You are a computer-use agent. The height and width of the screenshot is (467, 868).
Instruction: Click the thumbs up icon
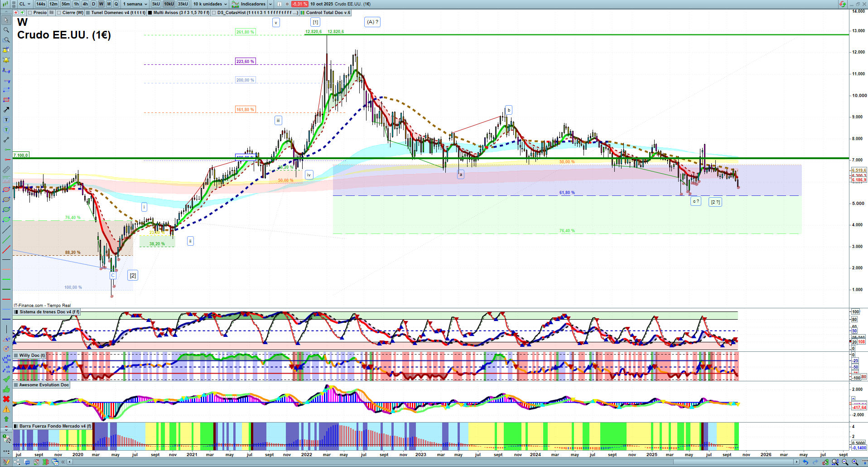click(6, 389)
